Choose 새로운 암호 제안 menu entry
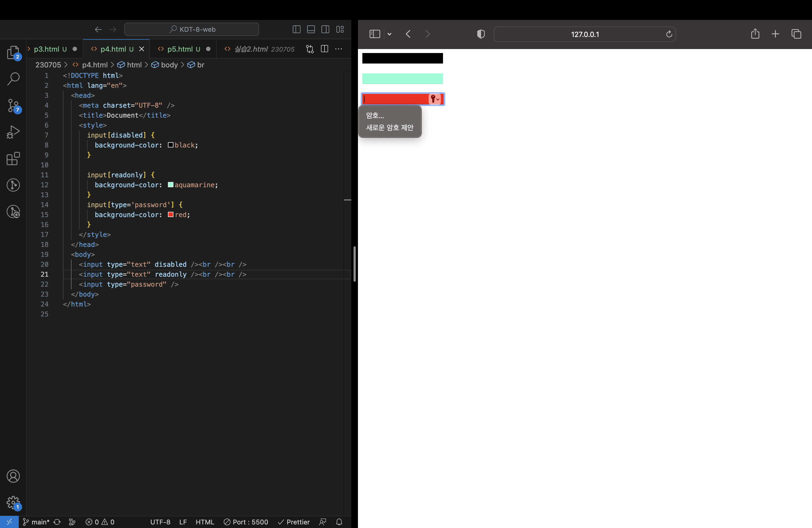The image size is (812, 528). click(390, 128)
